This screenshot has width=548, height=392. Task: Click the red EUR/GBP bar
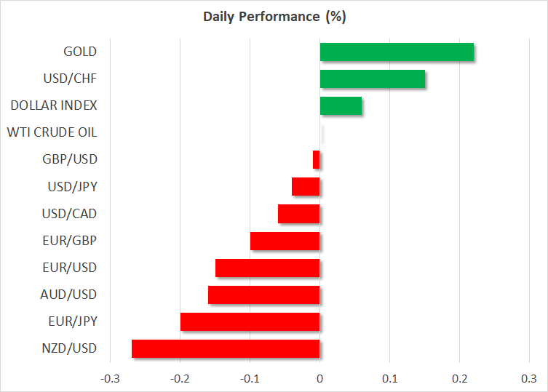(x=285, y=241)
